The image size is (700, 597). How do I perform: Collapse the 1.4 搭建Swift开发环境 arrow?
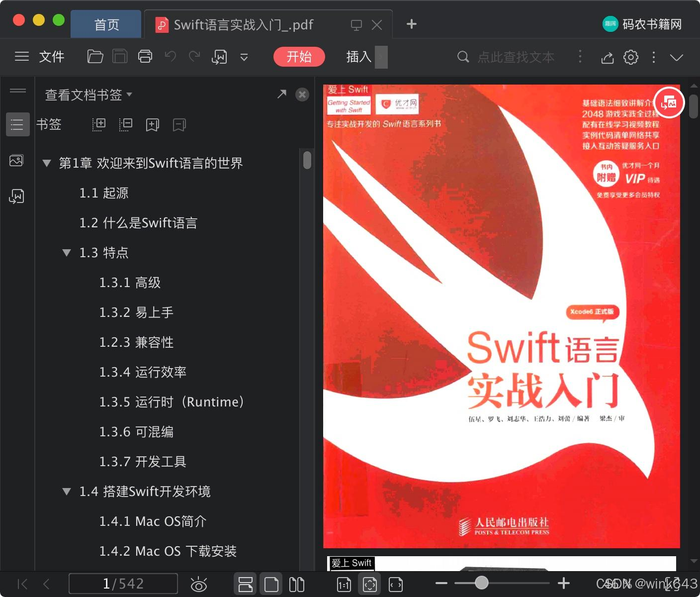pos(67,492)
